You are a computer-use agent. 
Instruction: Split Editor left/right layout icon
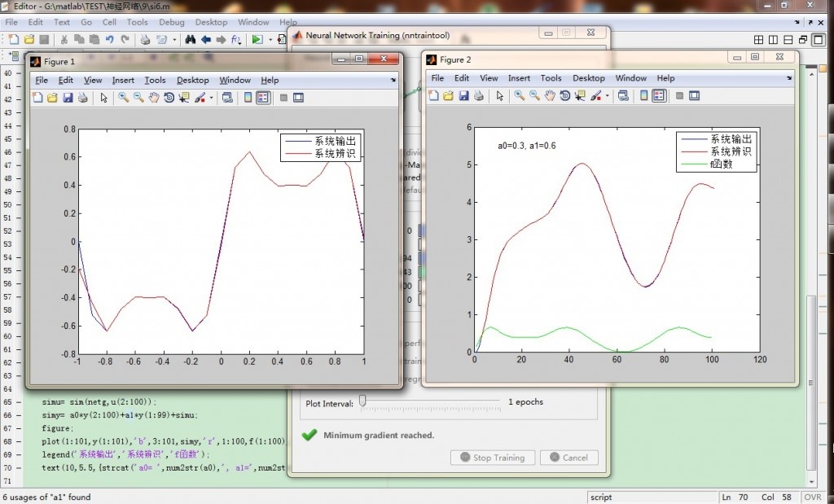[x=774, y=40]
